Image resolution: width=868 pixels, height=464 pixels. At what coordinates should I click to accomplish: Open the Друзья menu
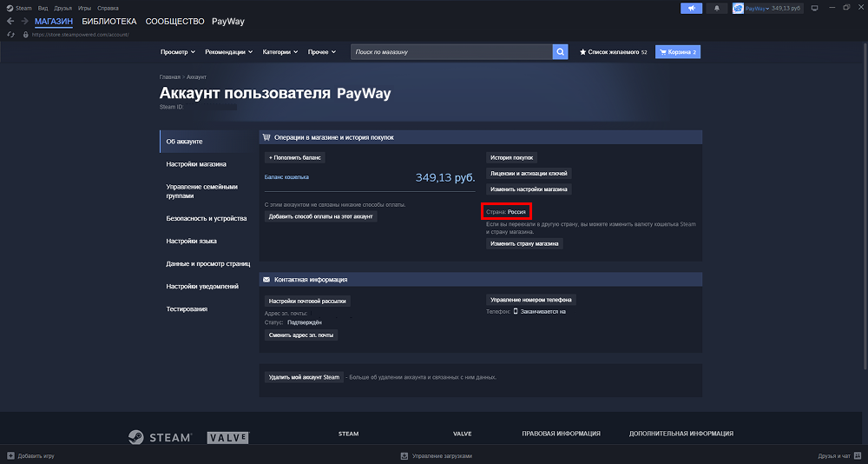63,9
